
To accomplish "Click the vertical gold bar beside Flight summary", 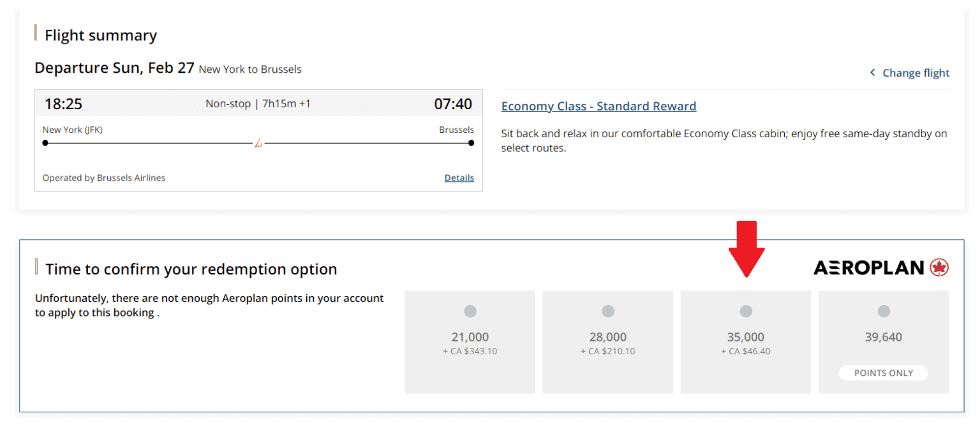I will tap(36, 33).
